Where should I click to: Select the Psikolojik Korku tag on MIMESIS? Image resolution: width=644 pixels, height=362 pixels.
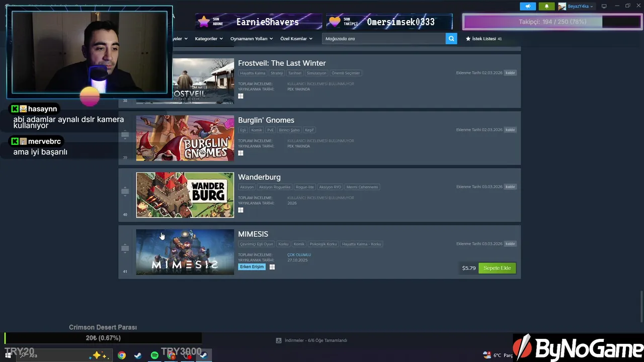coord(323,244)
